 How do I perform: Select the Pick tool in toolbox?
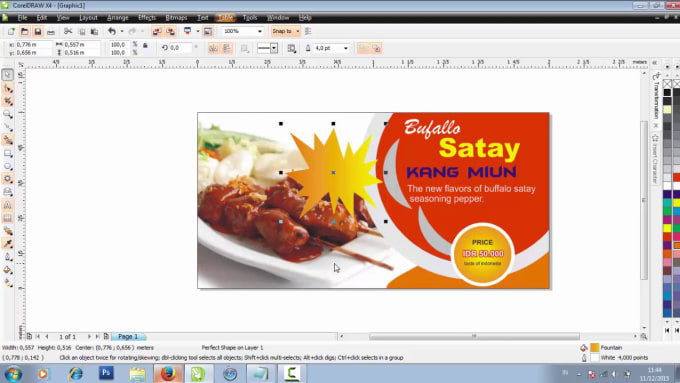click(7, 75)
